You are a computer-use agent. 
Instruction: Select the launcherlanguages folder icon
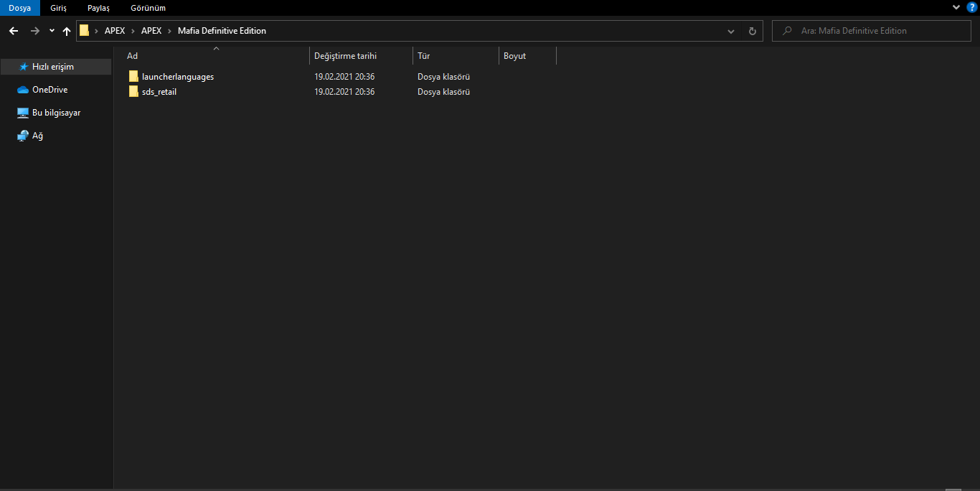[x=133, y=76]
